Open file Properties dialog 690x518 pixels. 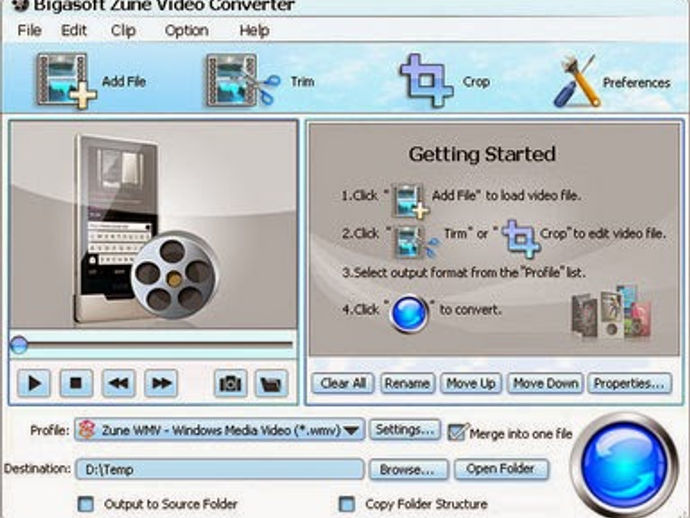coord(629,383)
